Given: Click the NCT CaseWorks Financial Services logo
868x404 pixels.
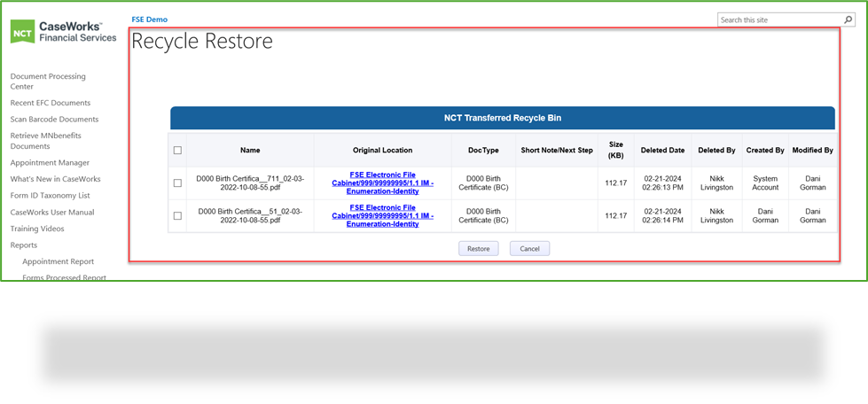Looking at the screenshot, I should tap(64, 32).
